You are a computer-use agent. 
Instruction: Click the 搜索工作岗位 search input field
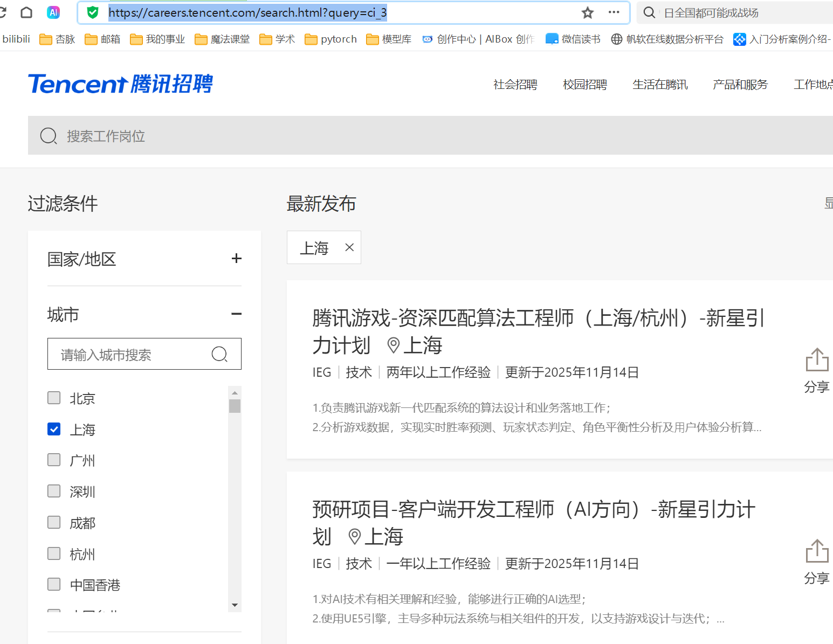(216, 136)
